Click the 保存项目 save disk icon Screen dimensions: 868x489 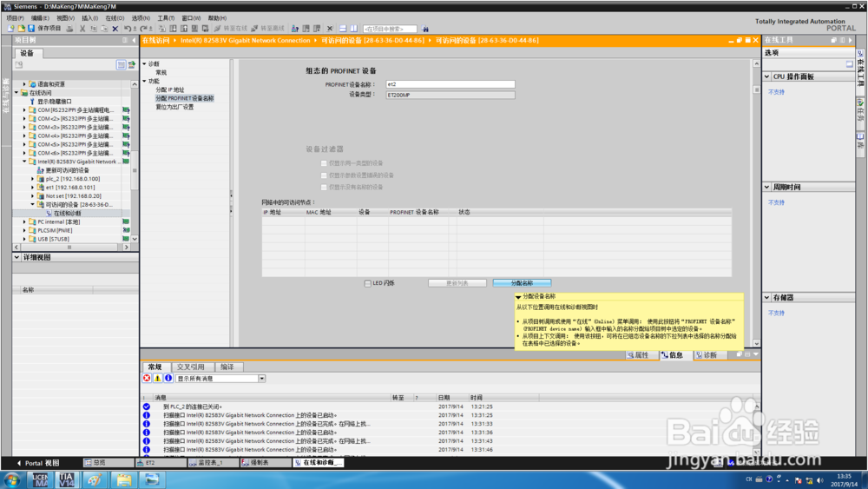click(31, 29)
